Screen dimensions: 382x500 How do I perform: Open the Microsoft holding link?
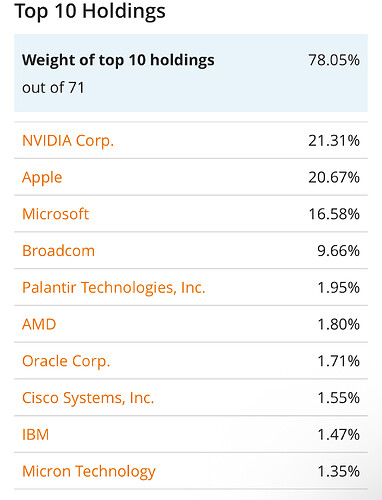click(x=55, y=214)
